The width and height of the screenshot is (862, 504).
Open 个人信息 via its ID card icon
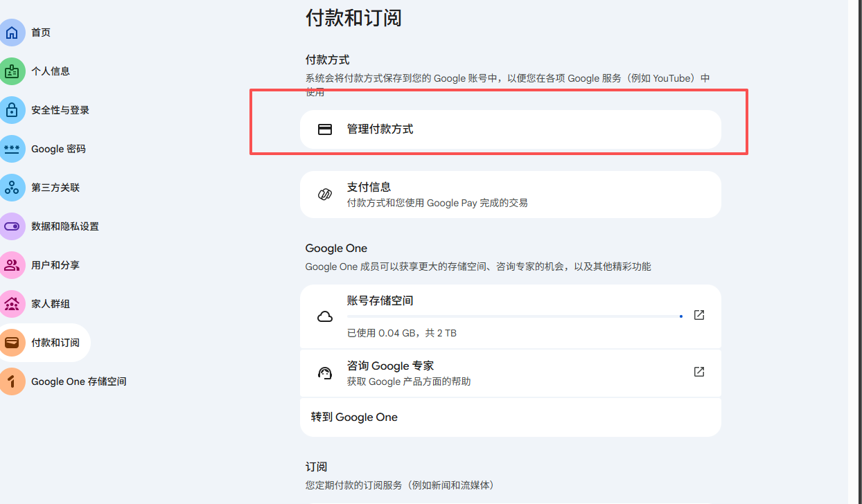12,71
